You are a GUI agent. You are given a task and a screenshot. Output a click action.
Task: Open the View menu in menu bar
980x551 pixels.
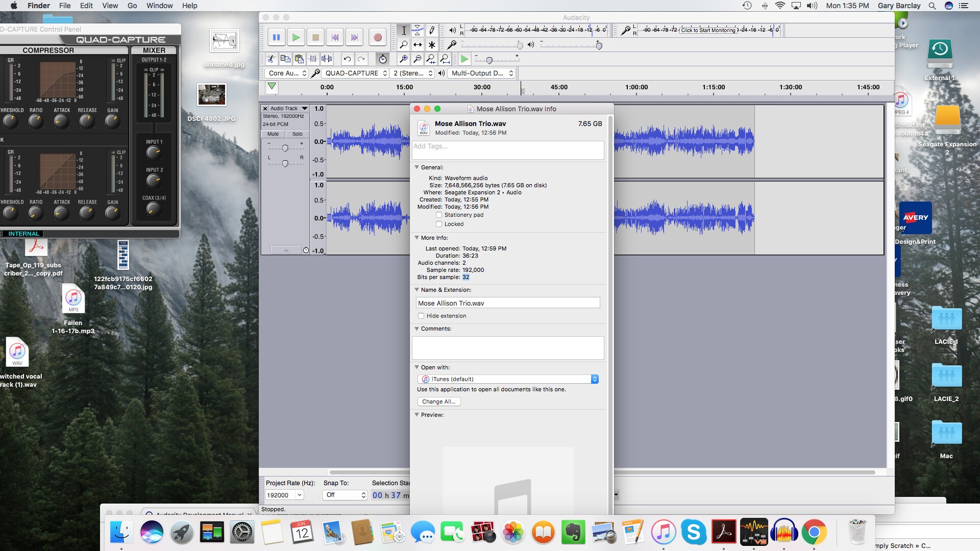(110, 6)
